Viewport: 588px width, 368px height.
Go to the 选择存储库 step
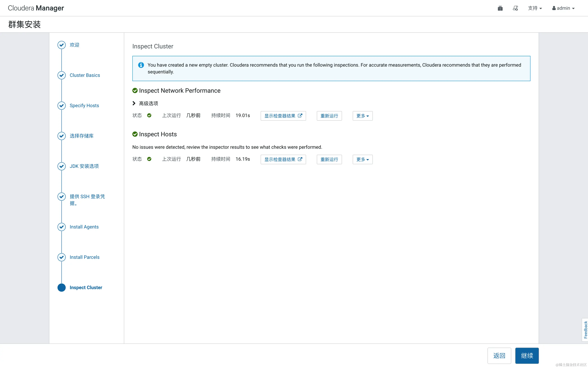tap(82, 136)
